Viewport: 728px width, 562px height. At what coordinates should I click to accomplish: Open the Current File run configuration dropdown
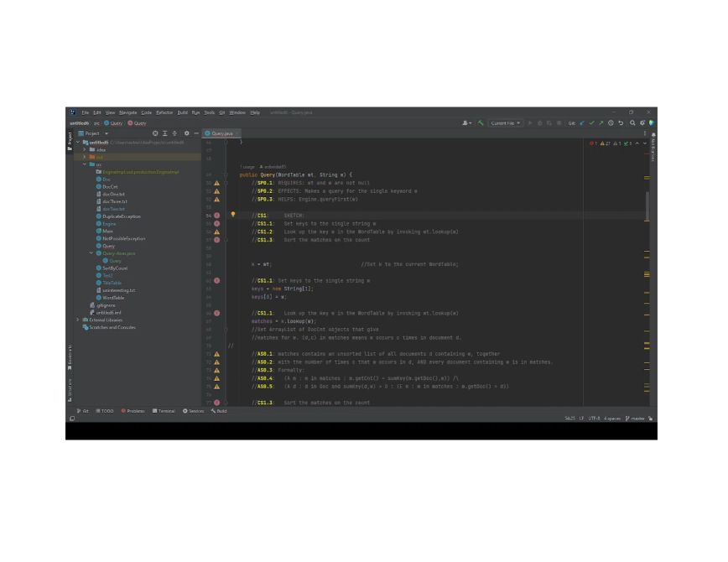click(x=505, y=123)
